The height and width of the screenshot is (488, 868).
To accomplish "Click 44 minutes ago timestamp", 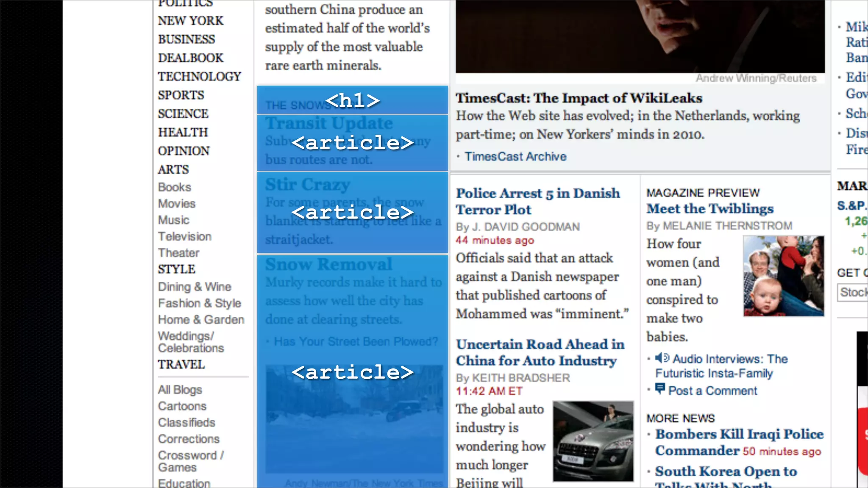I will pos(495,241).
